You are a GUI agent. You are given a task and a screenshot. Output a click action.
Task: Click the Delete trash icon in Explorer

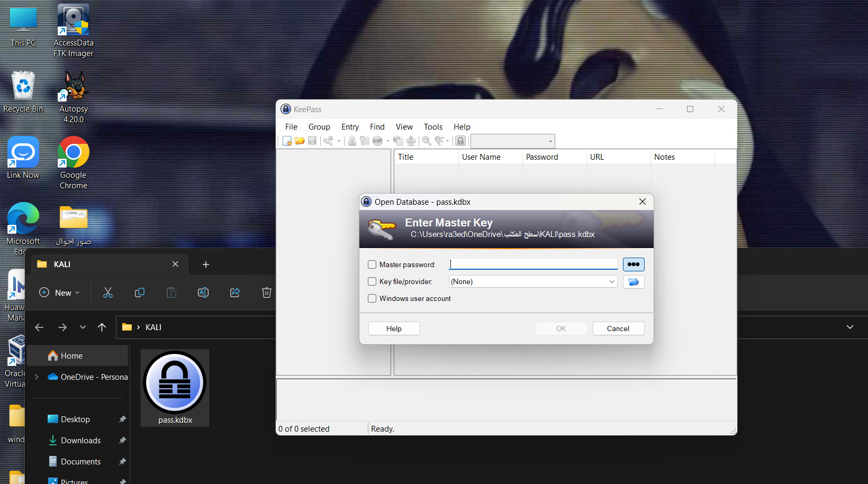pyautogui.click(x=267, y=293)
